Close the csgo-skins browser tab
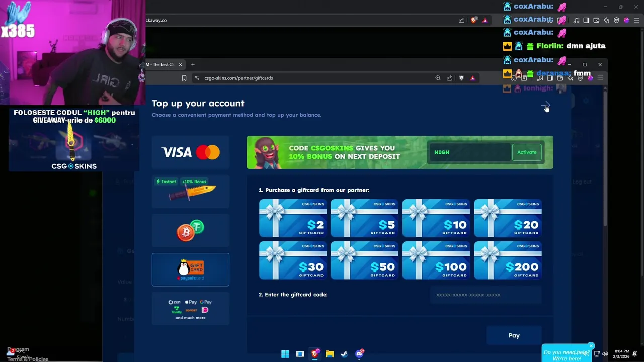This screenshot has width=644, height=362. [x=180, y=64]
